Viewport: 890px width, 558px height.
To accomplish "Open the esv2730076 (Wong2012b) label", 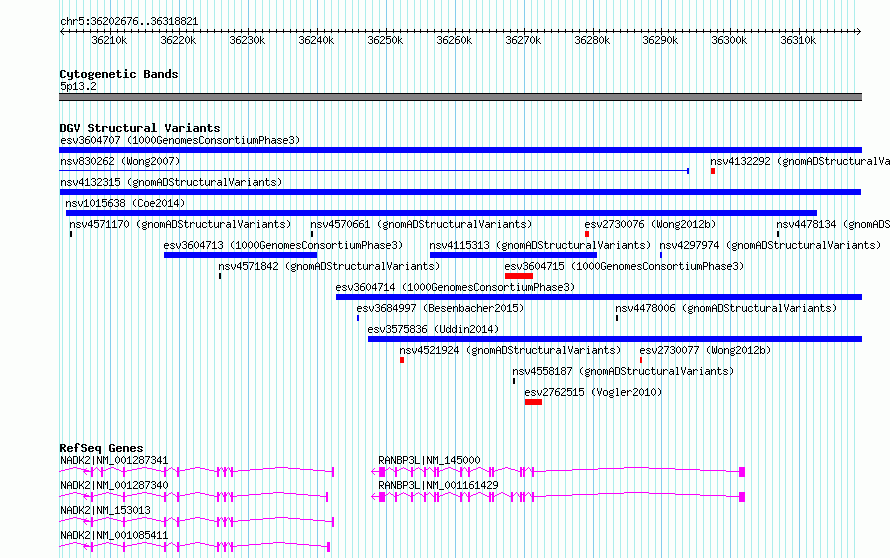I will coord(650,224).
